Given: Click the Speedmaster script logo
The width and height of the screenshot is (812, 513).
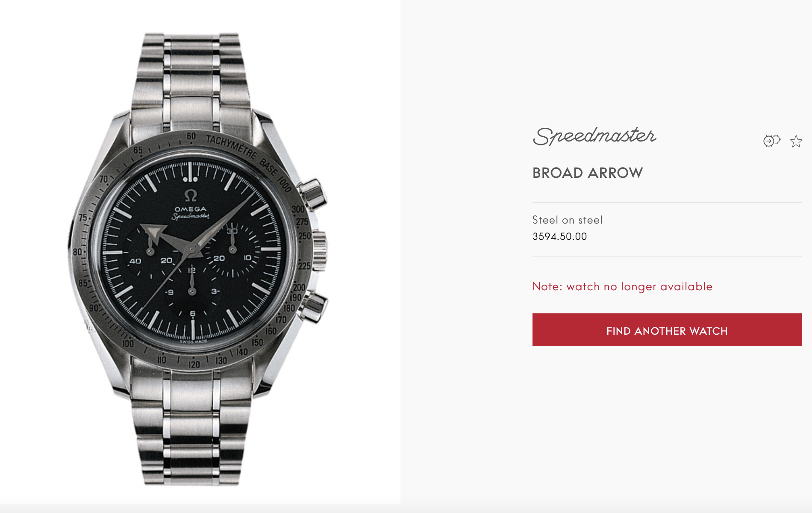Looking at the screenshot, I should pos(594,136).
